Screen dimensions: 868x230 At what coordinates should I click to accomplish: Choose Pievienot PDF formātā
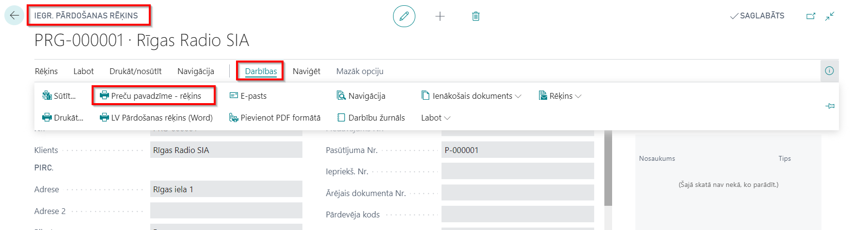[x=275, y=118]
